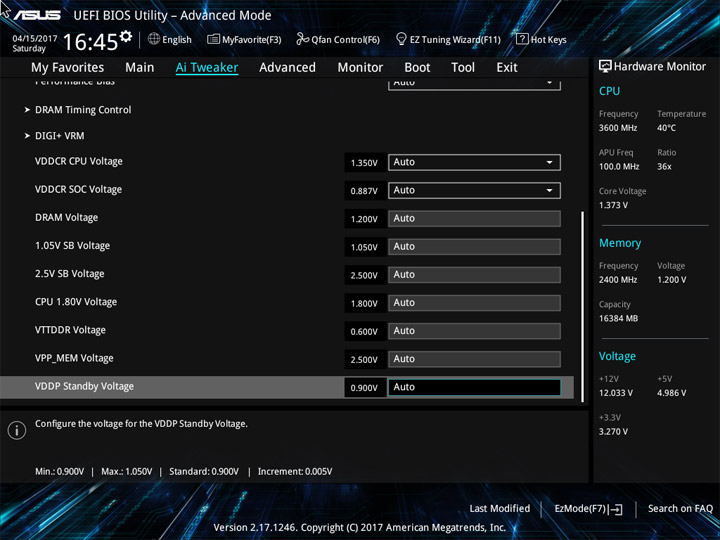
Task: Click the Qfan Control fan icon
Action: click(303, 39)
